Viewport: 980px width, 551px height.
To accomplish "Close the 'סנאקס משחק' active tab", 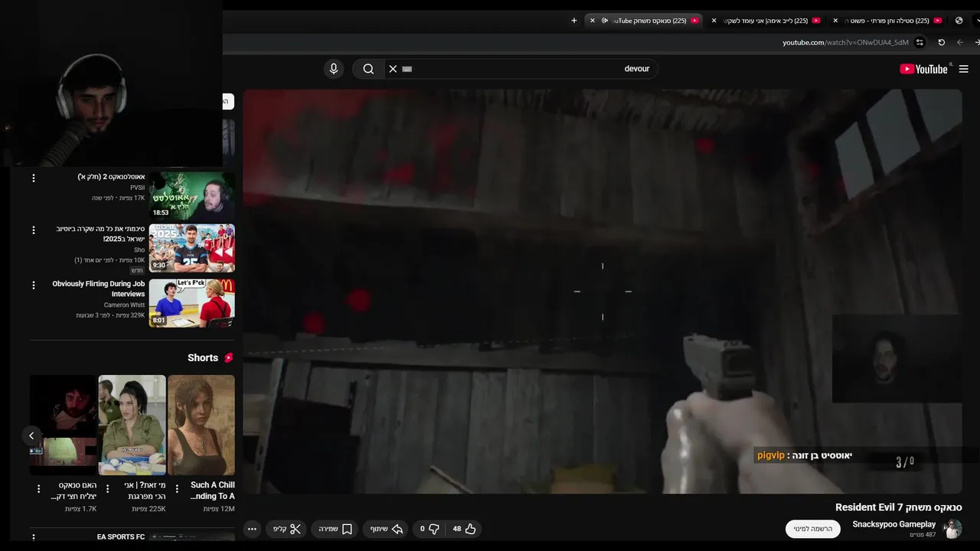I will click(592, 21).
